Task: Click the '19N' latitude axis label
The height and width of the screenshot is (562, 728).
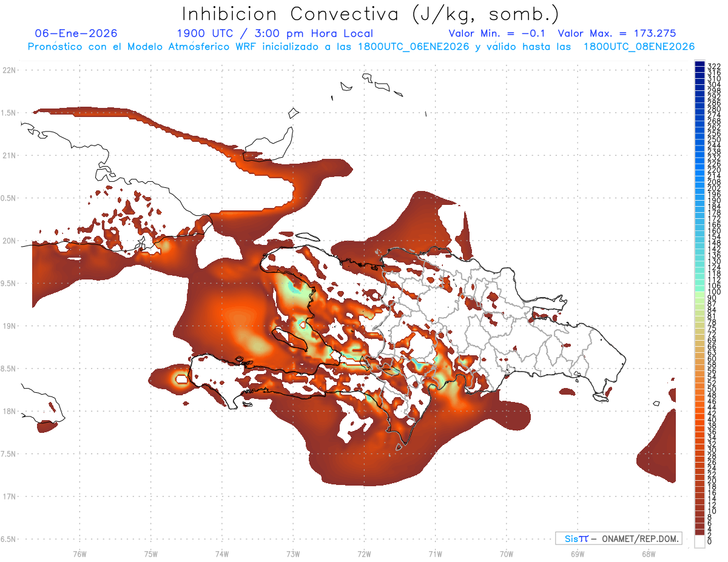Action: point(9,326)
